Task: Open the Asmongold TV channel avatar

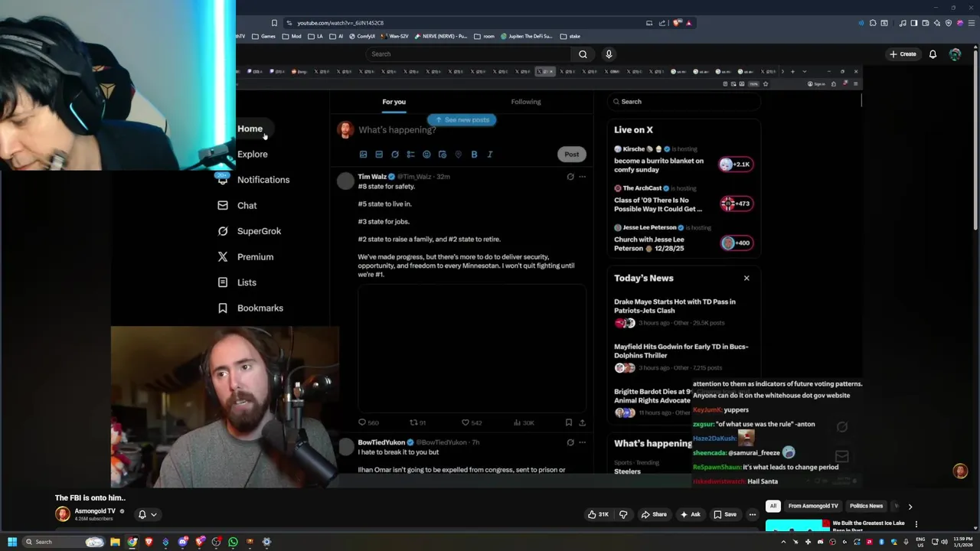Action: tap(63, 514)
